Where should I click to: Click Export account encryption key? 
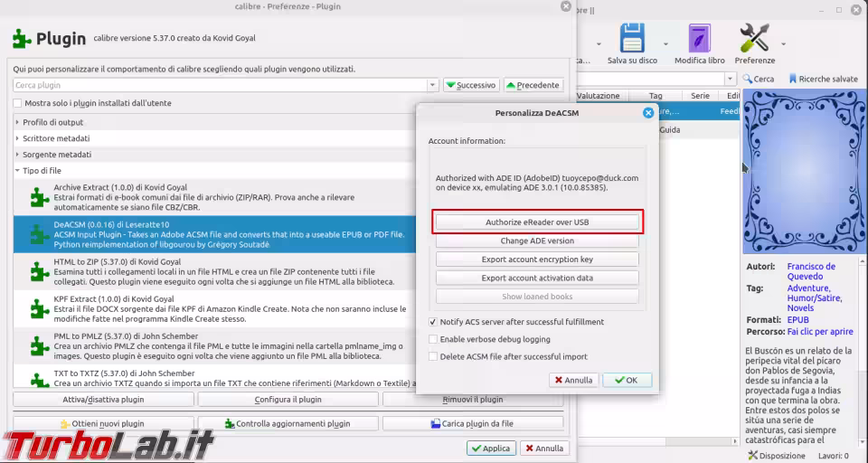point(537,260)
